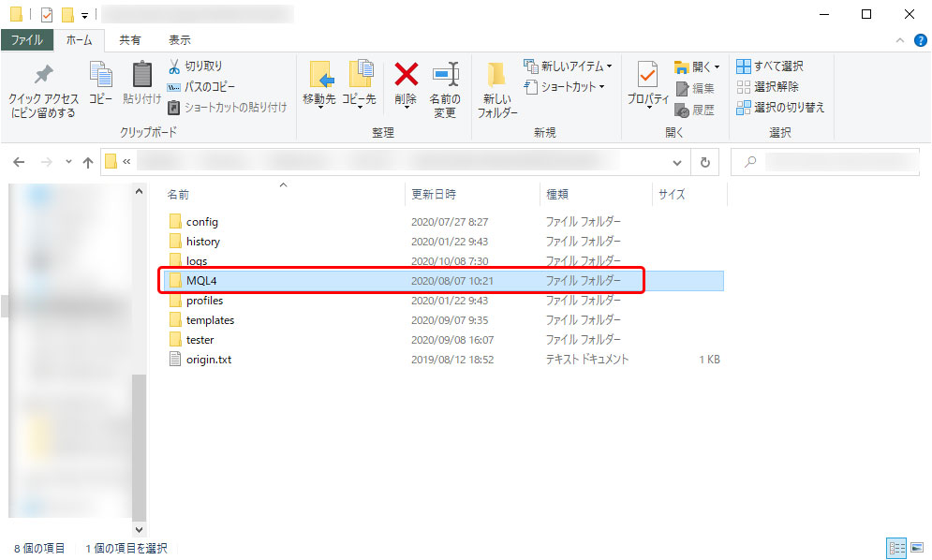
Task: Select the tester folder in list
Action: click(x=200, y=340)
